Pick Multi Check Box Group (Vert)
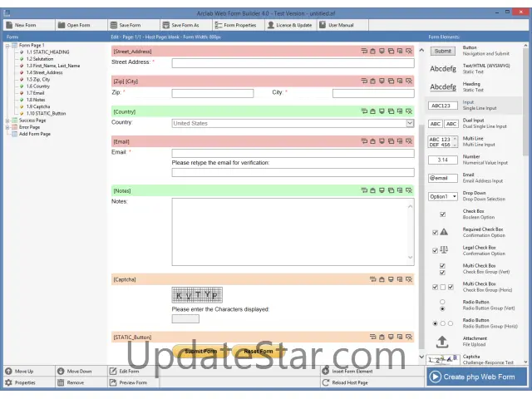 pos(474,268)
